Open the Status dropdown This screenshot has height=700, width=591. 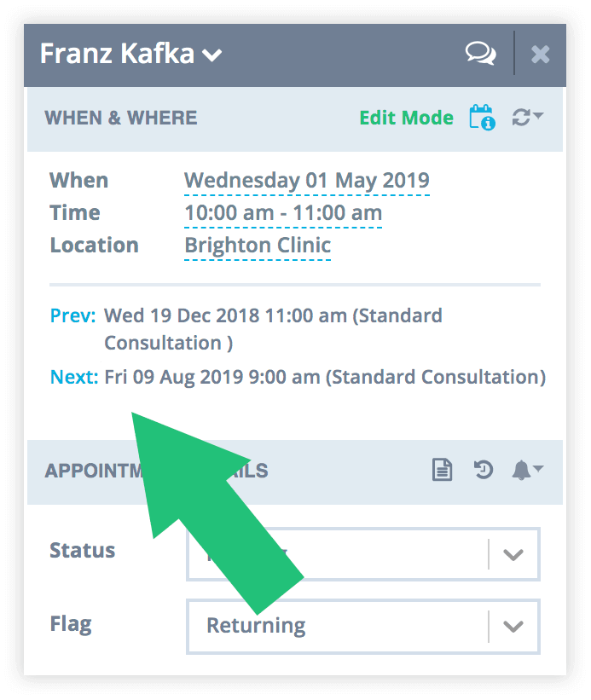(x=363, y=554)
